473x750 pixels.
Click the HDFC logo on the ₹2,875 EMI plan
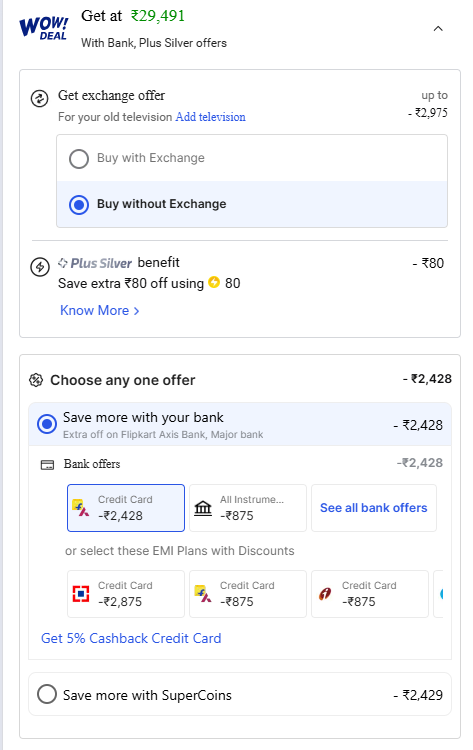tap(81, 594)
